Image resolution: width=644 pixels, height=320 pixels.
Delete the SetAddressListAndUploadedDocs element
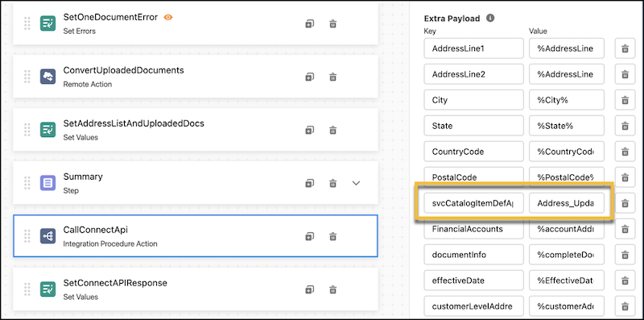pos(333,130)
